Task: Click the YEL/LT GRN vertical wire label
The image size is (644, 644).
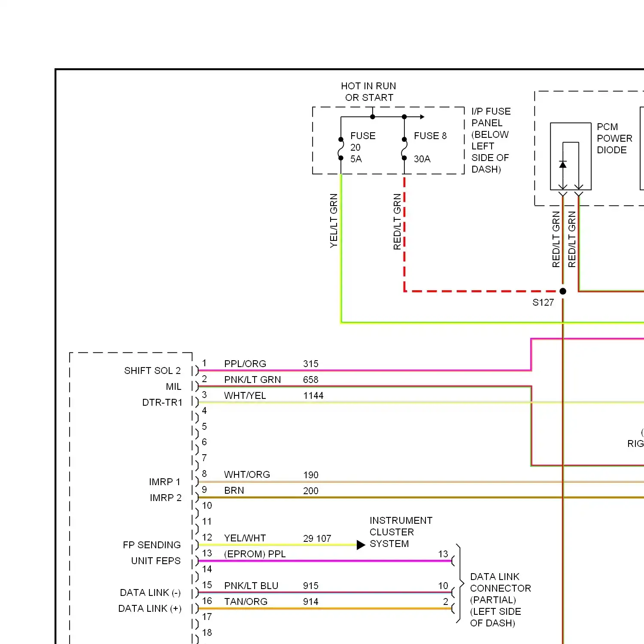Action: coord(334,221)
